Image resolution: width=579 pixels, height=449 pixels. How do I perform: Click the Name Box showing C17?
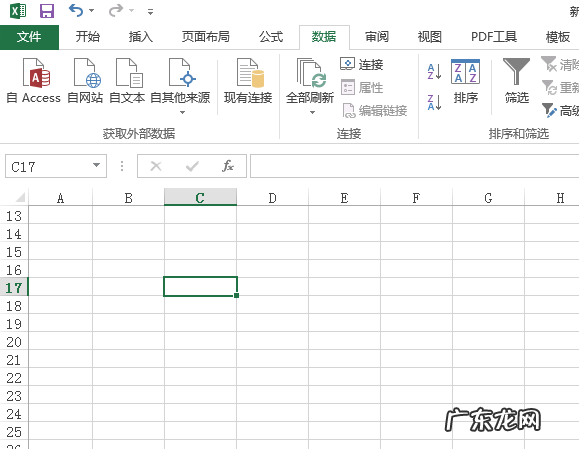click(x=48, y=166)
